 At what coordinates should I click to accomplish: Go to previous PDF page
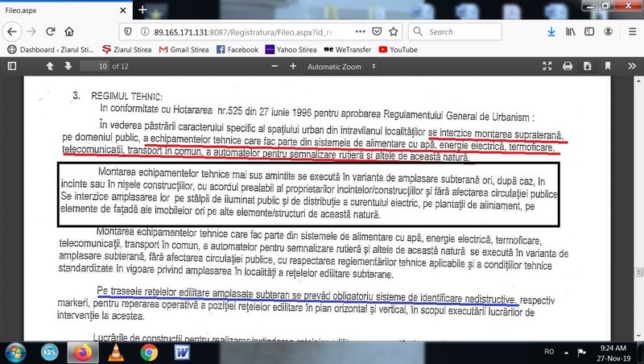point(49,66)
